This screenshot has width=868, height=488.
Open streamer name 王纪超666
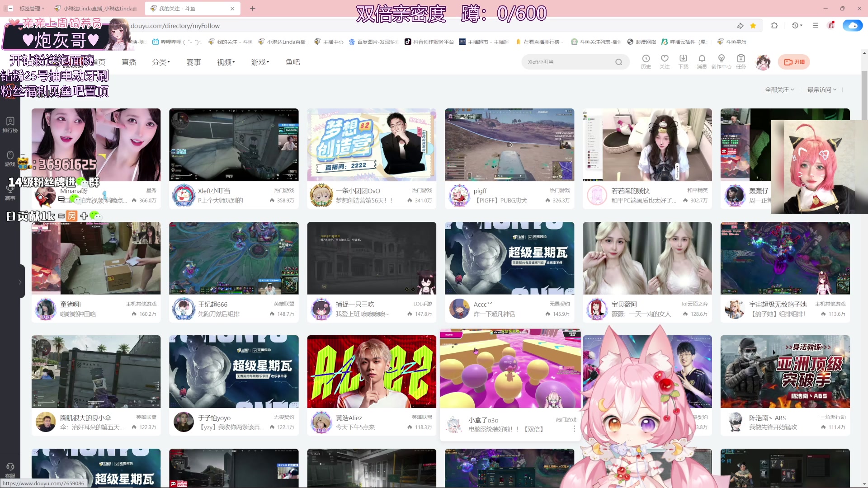click(x=212, y=304)
